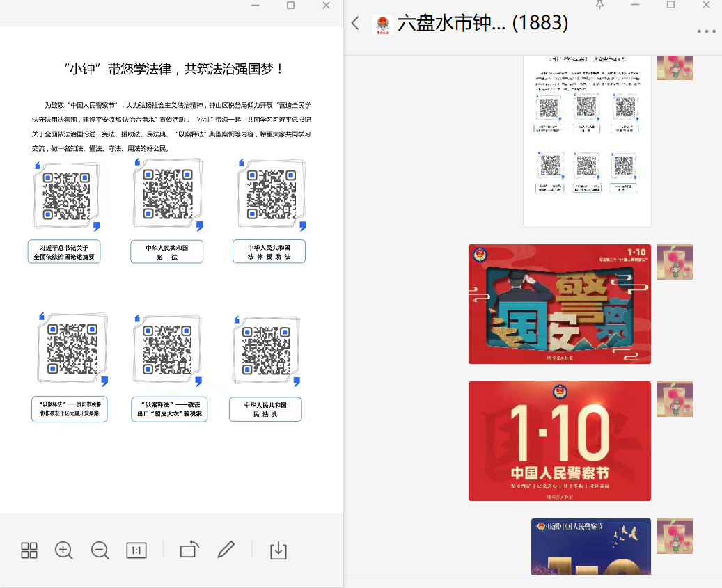Image resolution: width=722 pixels, height=588 pixels.
Task: Click sender avatar beside 国安 illustration message
Action: (675, 262)
